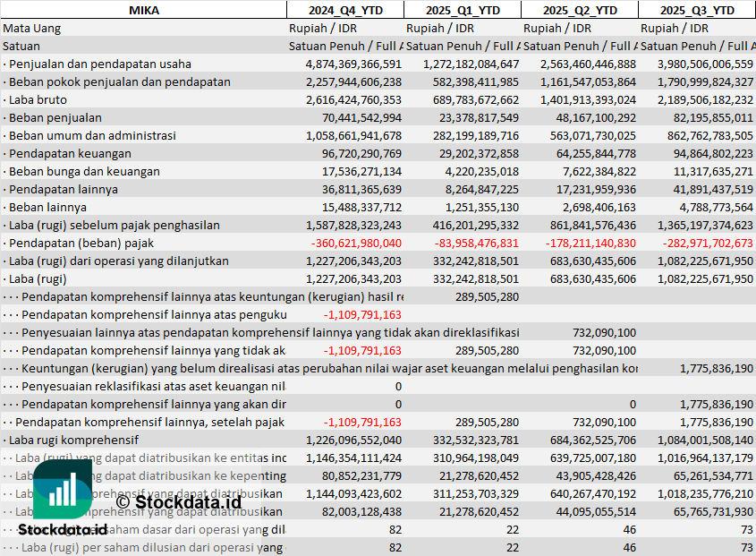Select the MIKA header cell
Viewport: 756px width, 556px height.
click(144, 10)
